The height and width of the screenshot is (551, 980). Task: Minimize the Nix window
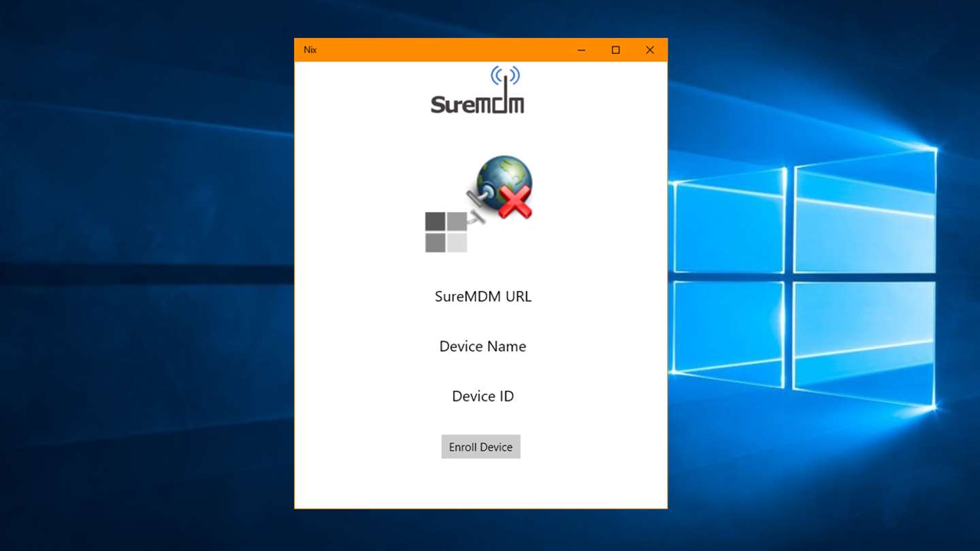581,50
